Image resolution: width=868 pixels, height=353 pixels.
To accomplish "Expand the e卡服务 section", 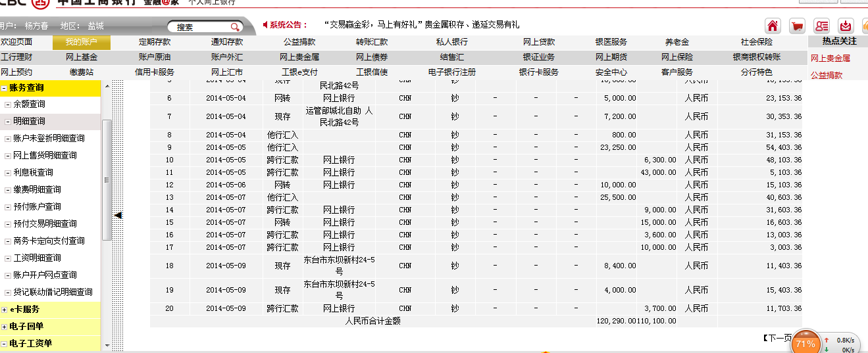I will tap(4, 310).
